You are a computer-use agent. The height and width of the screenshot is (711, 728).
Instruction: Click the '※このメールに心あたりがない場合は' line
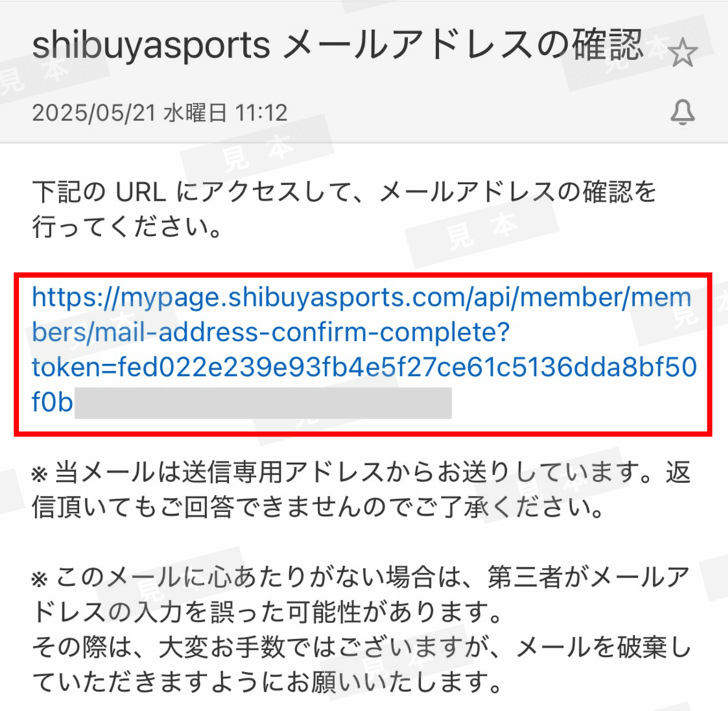pyautogui.click(x=360, y=578)
